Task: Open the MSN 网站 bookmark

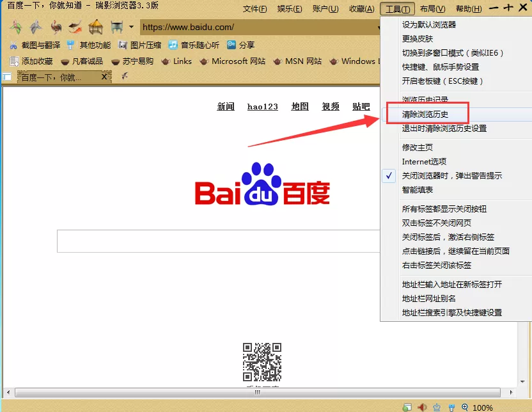Action: click(x=297, y=61)
